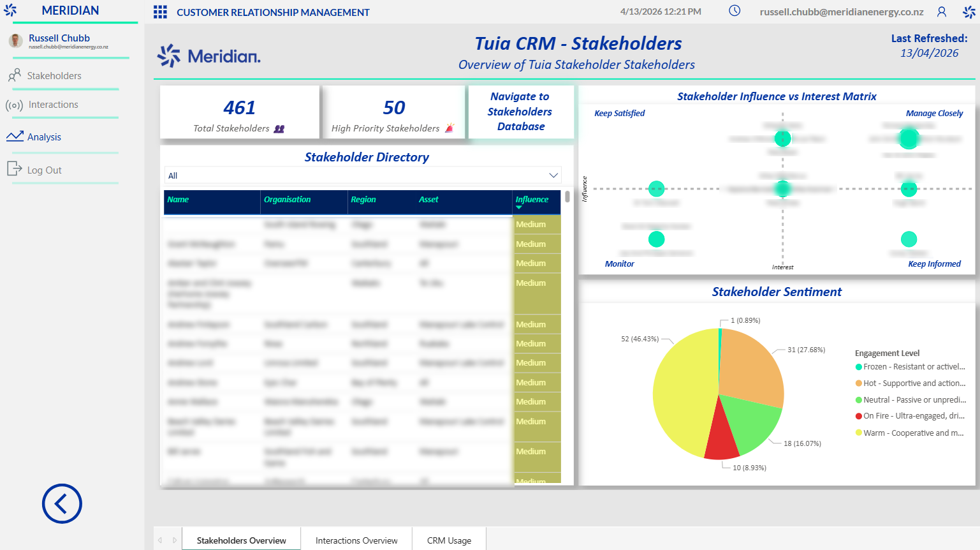
Task: Click the sort arrow under the Influence header
Action: (x=519, y=207)
